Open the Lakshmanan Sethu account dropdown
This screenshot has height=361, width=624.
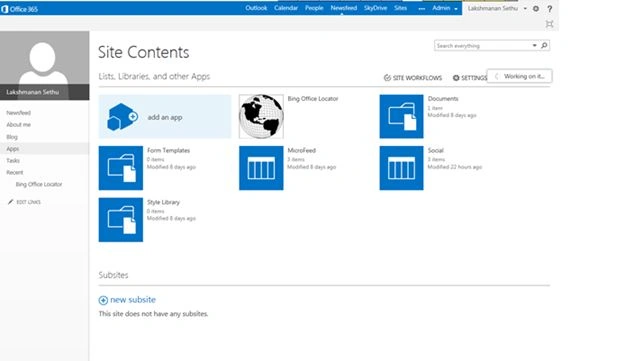[497, 8]
